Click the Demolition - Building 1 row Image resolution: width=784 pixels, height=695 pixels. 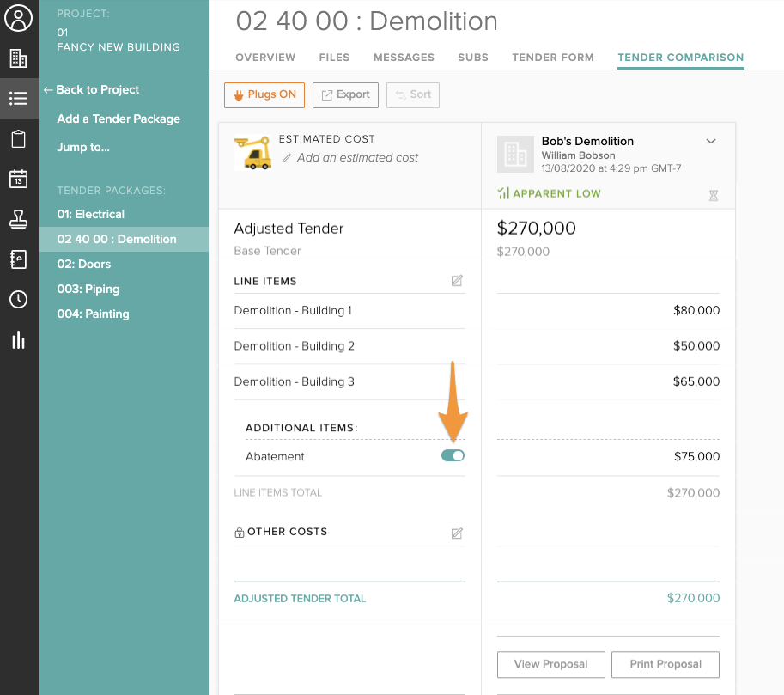349,311
